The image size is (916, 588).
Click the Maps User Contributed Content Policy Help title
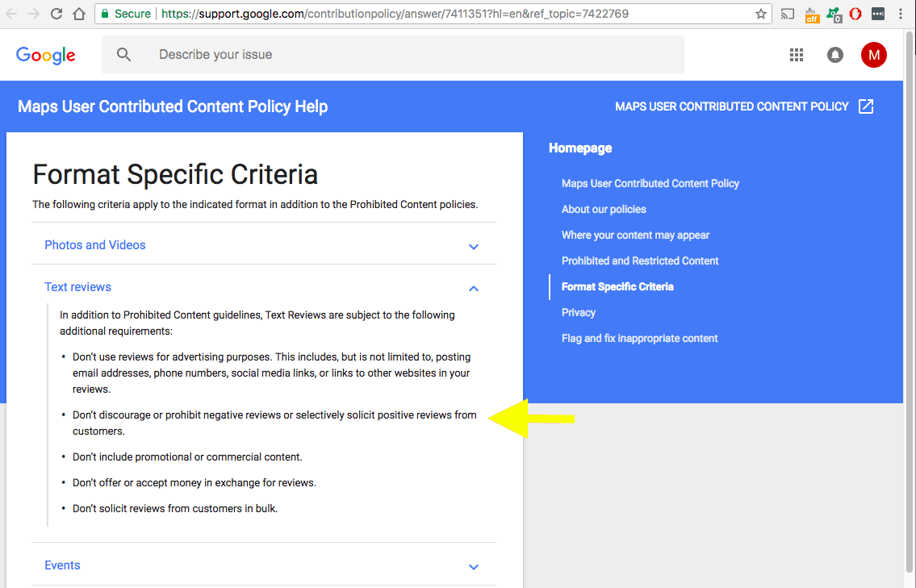[x=173, y=106]
